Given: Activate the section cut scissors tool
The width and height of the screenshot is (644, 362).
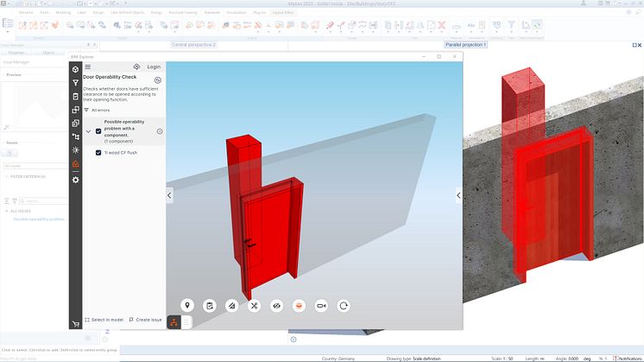Looking at the screenshot, I should 254,306.
